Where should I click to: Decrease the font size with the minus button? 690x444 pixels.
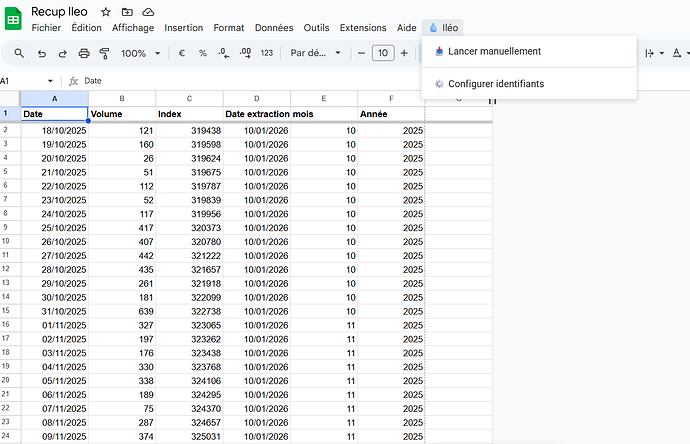(362, 53)
